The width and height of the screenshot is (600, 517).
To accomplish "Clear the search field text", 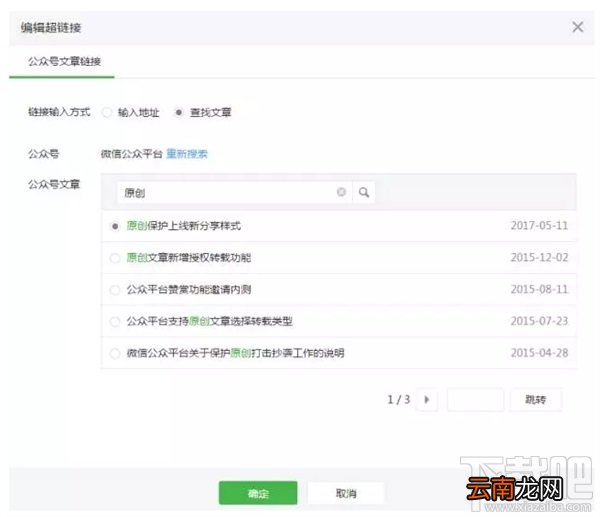I will click(x=341, y=192).
